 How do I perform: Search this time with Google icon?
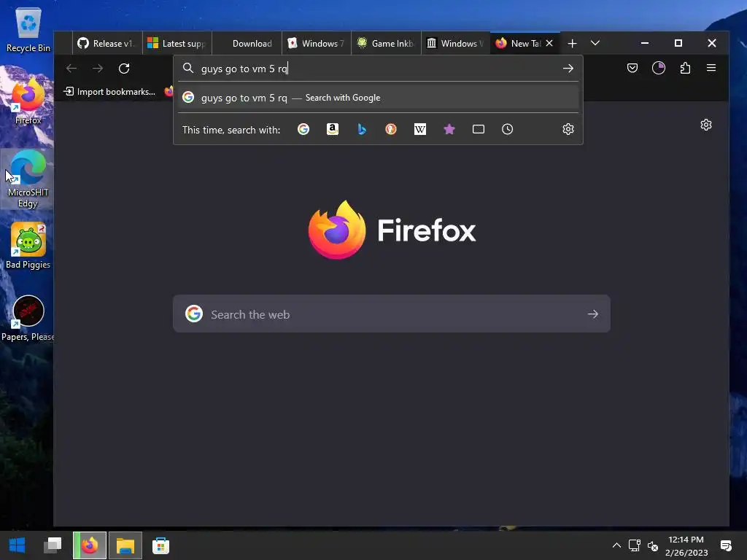coord(303,129)
